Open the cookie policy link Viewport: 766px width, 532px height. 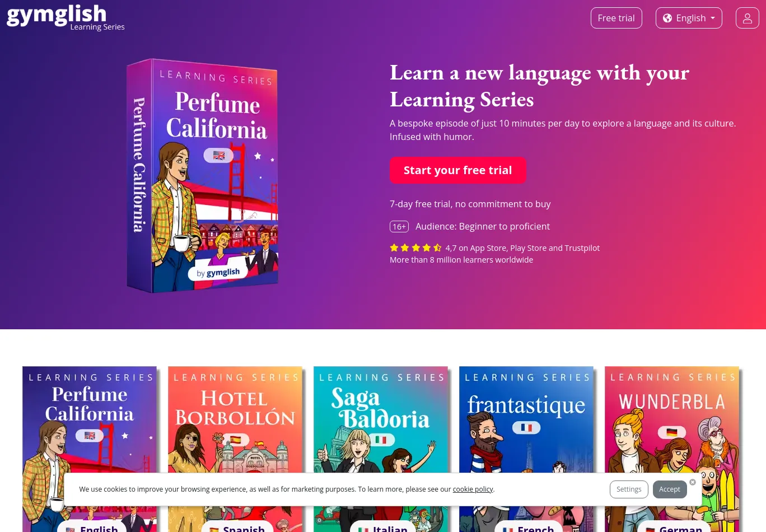pos(473,489)
